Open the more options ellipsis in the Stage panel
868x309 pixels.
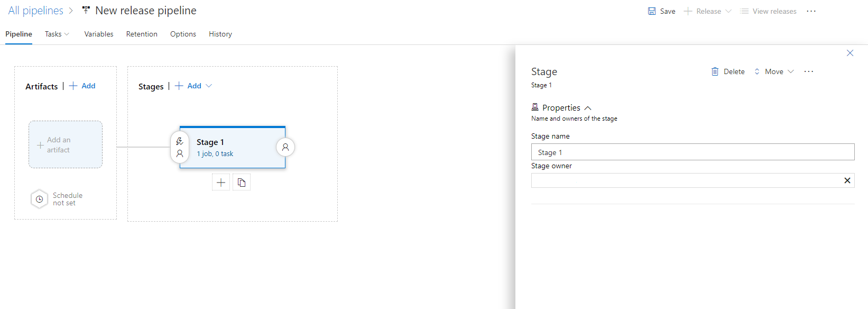coord(808,71)
